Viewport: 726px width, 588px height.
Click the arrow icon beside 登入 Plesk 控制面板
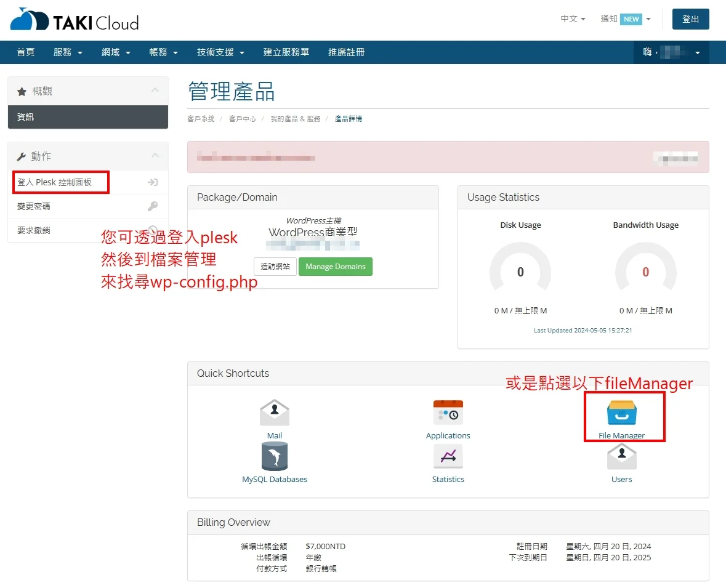[153, 182]
